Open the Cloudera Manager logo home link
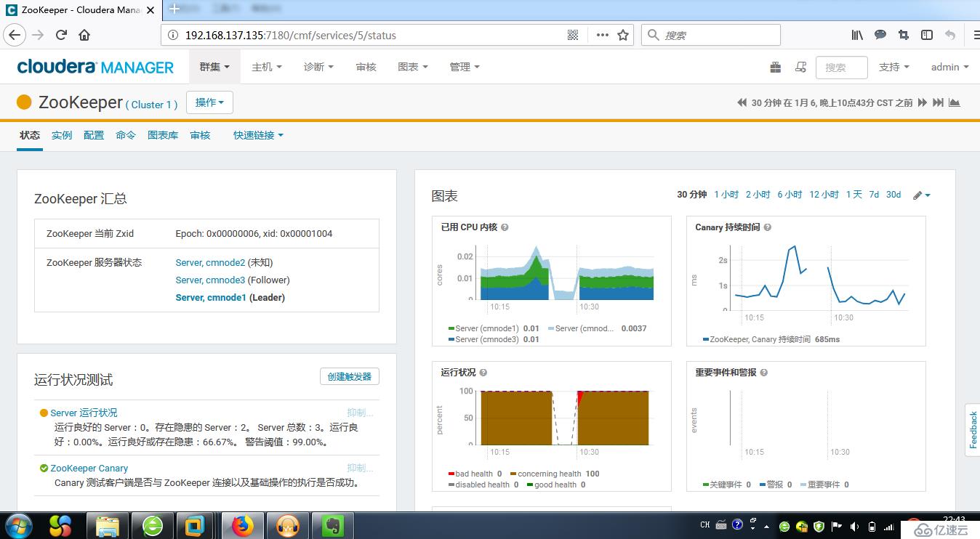 pos(95,67)
